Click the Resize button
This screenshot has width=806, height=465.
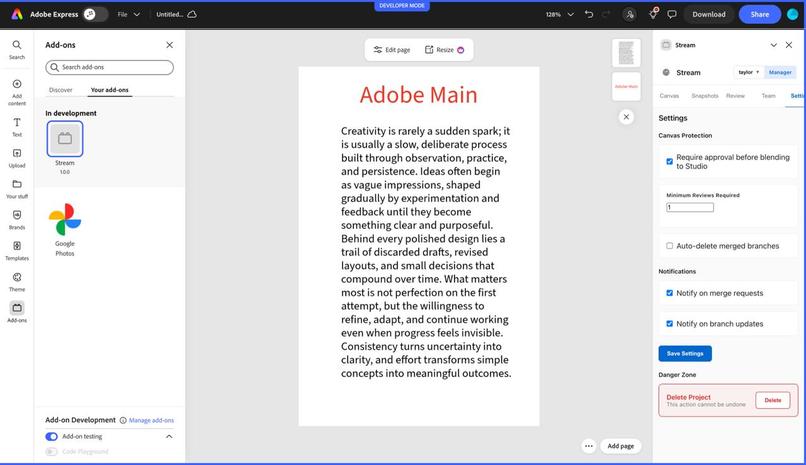pyautogui.click(x=444, y=50)
